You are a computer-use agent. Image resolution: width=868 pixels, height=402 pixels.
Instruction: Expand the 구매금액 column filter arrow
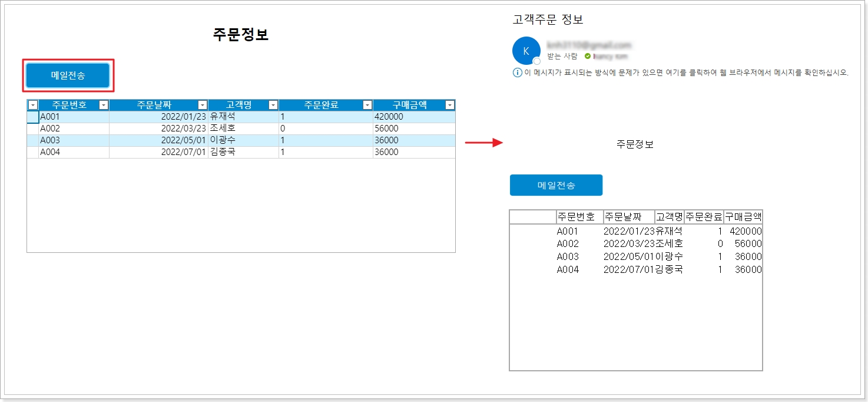click(x=450, y=105)
